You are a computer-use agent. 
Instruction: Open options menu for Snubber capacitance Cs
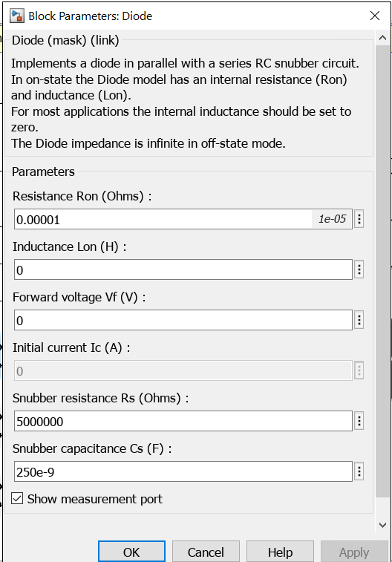(359, 471)
